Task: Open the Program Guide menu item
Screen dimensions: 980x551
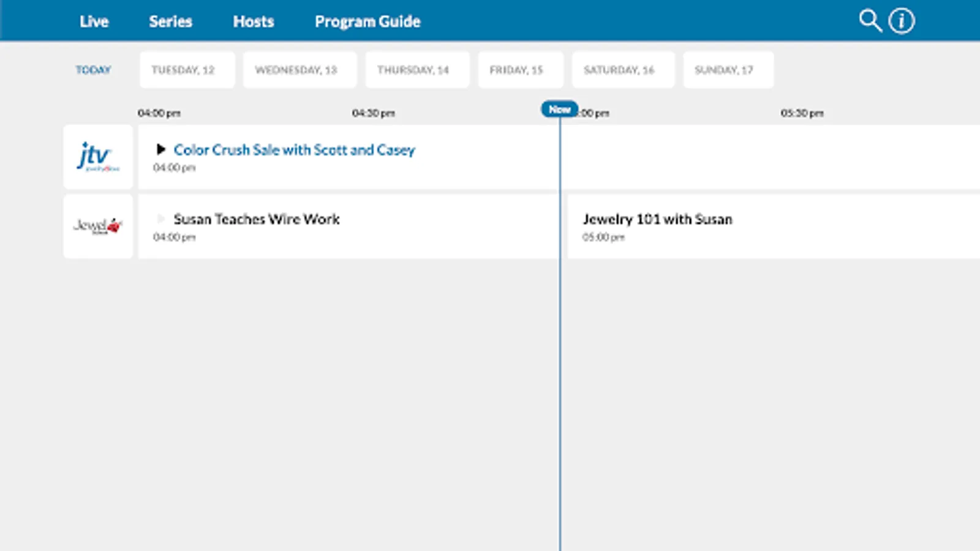Action: (367, 21)
